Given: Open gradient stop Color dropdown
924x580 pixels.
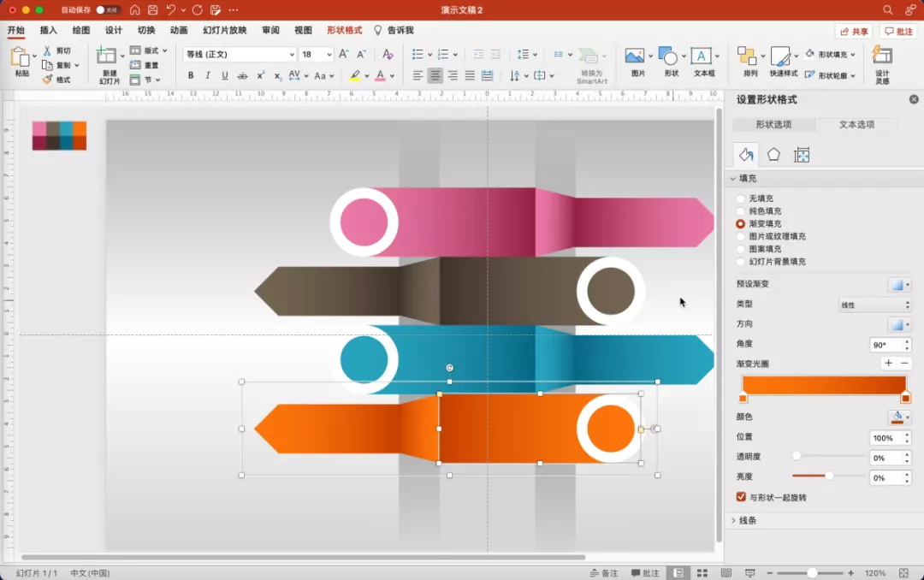Looking at the screenshot, I should point(899,417).
